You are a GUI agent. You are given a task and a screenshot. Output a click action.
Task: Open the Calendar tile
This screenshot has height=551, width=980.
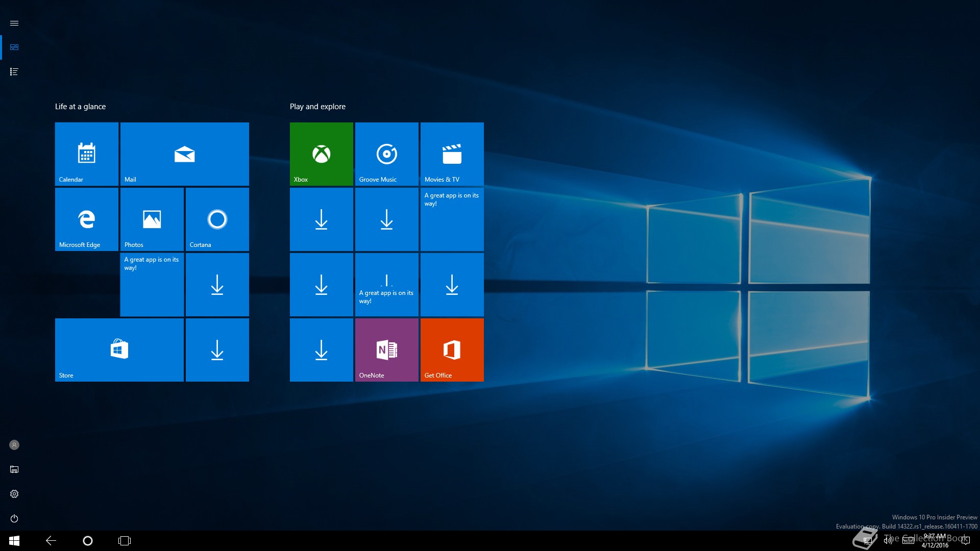tap(87, 154)
